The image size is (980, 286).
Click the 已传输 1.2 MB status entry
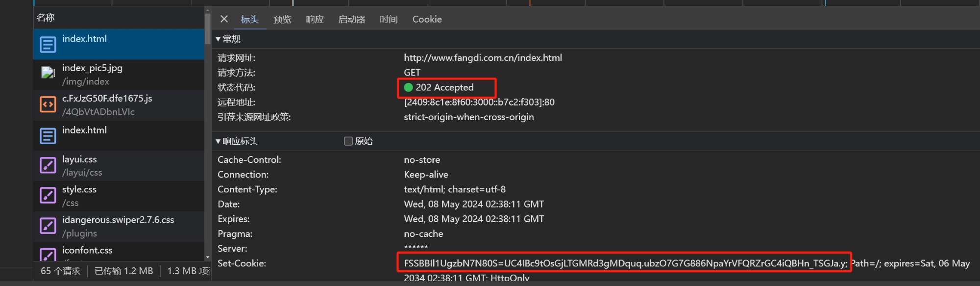(x=123, y=271)
